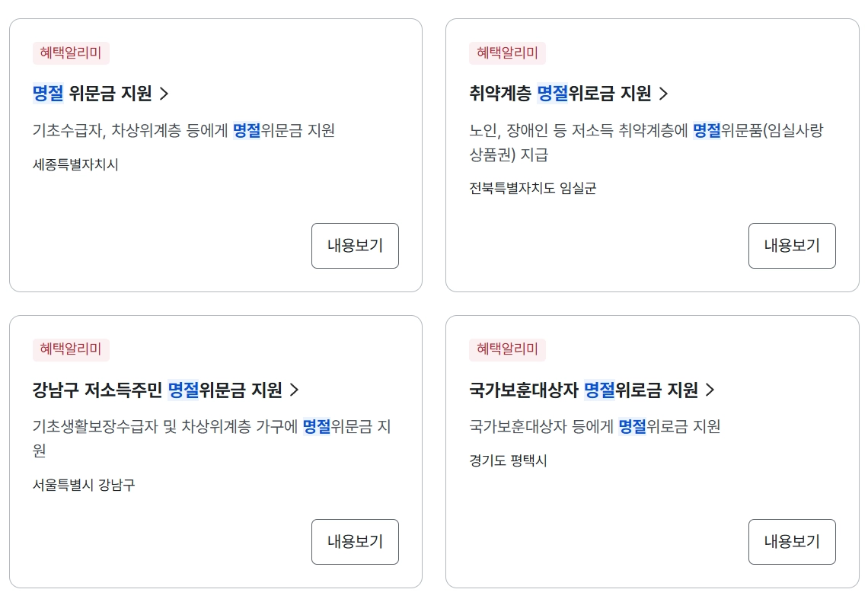Screen dimensions: 868x602
Task: Click 내용보기 on the 강남구 card
Action: [x=355, y=541]
